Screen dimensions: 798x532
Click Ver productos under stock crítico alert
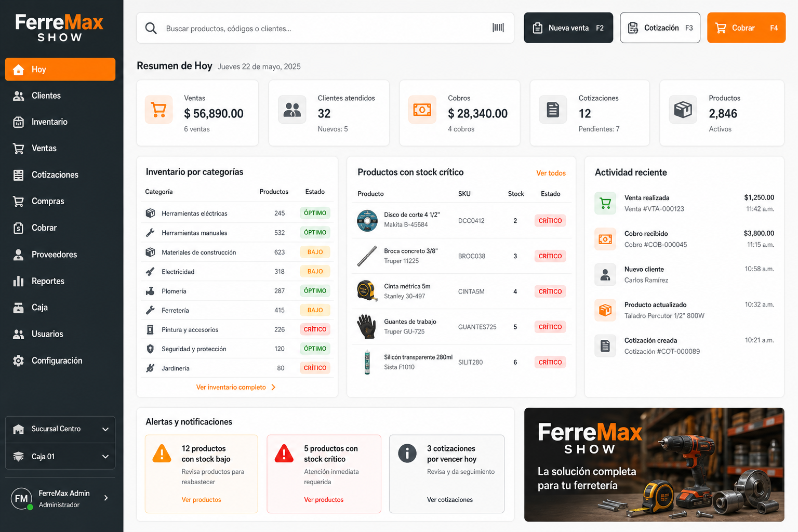[324, 500]
